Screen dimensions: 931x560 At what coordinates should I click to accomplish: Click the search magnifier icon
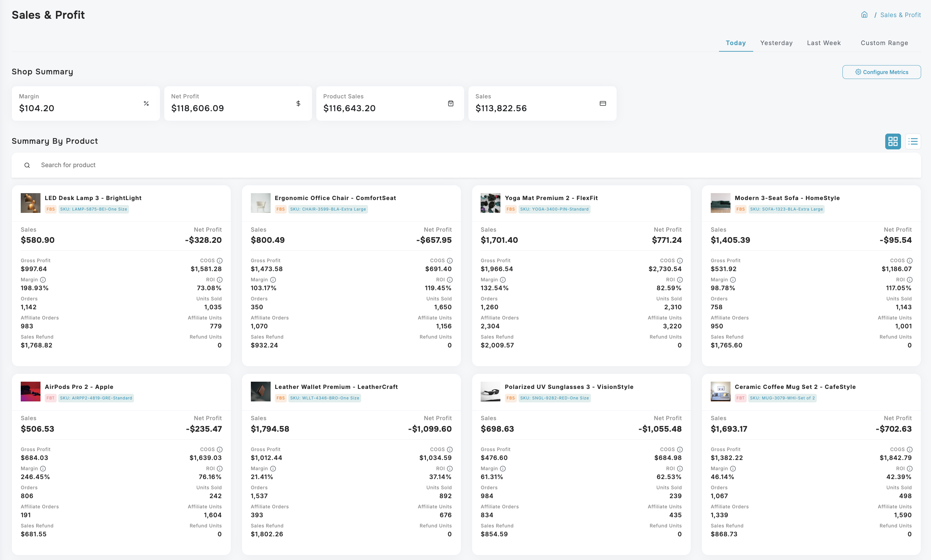coord(27,165)
